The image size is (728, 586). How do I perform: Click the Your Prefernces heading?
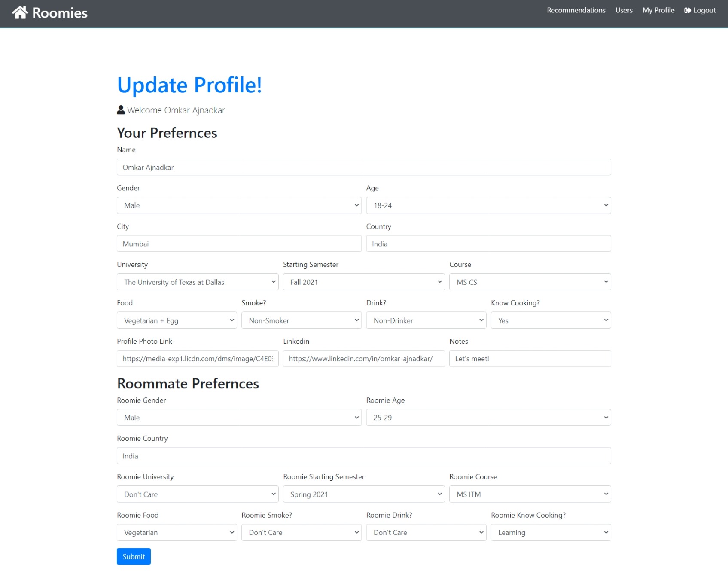[167, 133]
